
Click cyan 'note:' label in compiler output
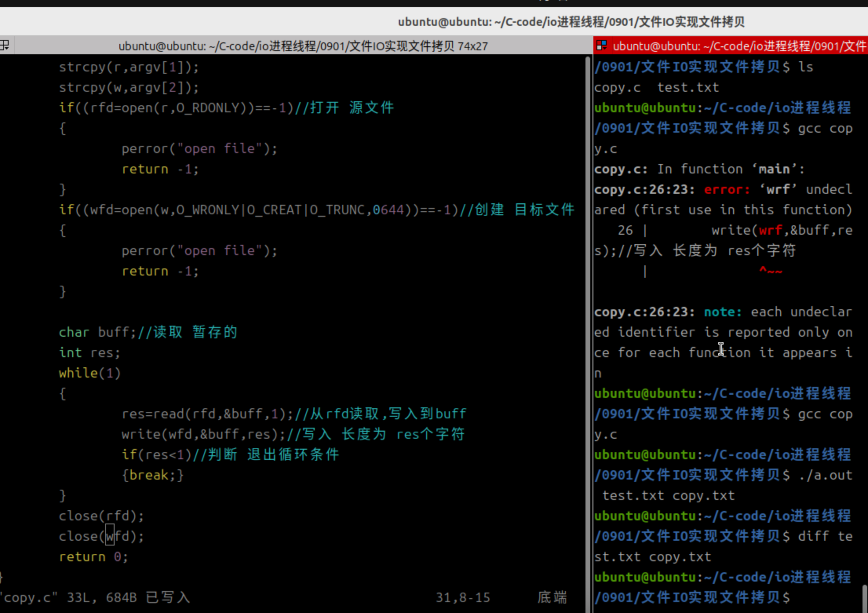pos(723,312)
